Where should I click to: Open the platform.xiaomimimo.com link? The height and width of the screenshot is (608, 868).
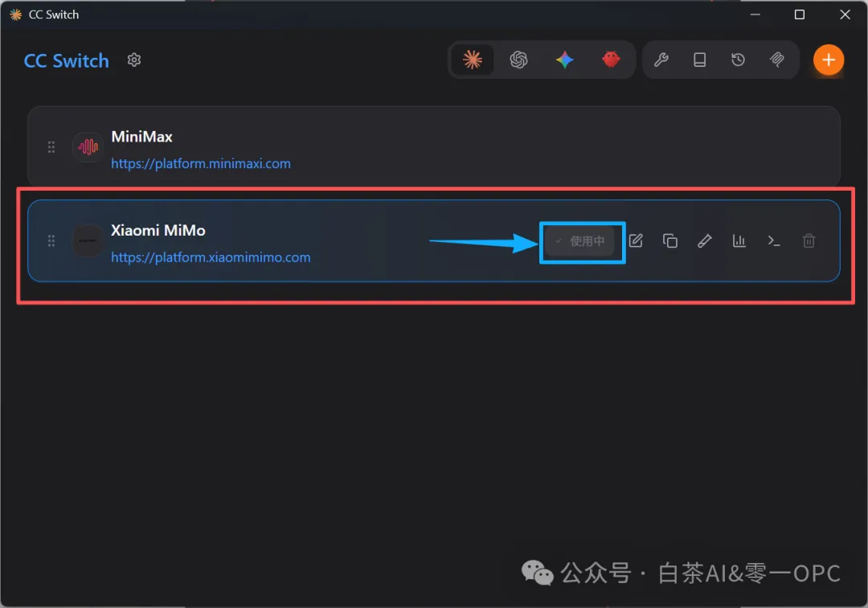pos(211,257)
